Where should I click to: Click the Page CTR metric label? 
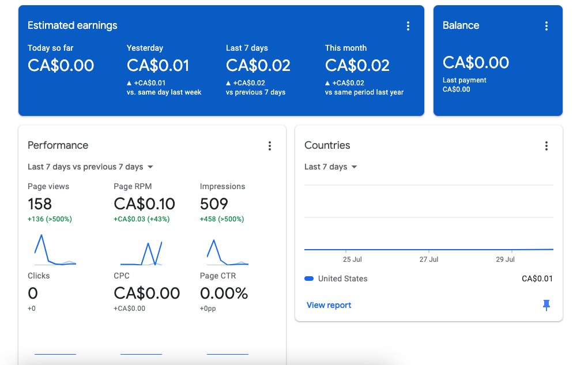(x=218, y=276)
